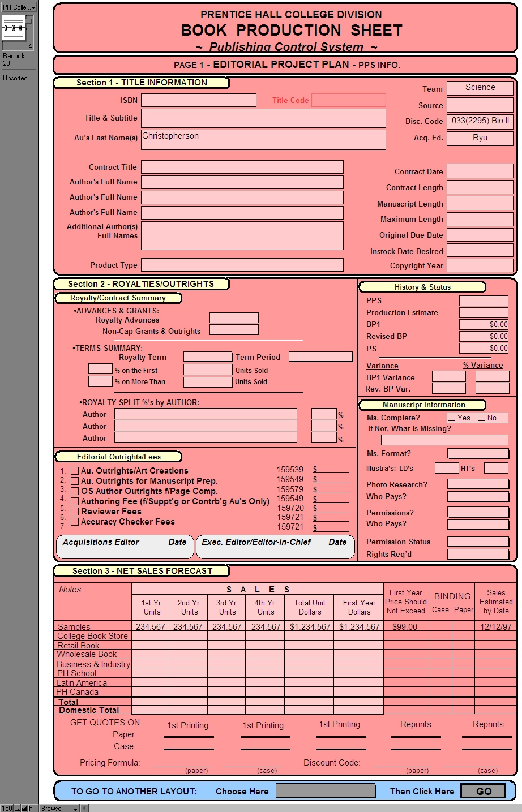Click the Term Period field
522x812 pixels.
pos(321,357)
